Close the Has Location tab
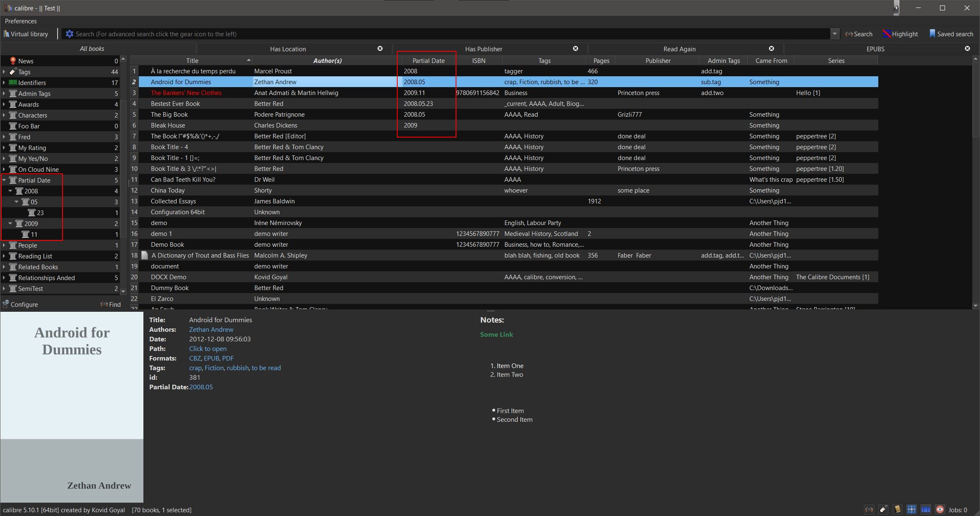Viewport: 980px width, 516px height. point(380,48)
